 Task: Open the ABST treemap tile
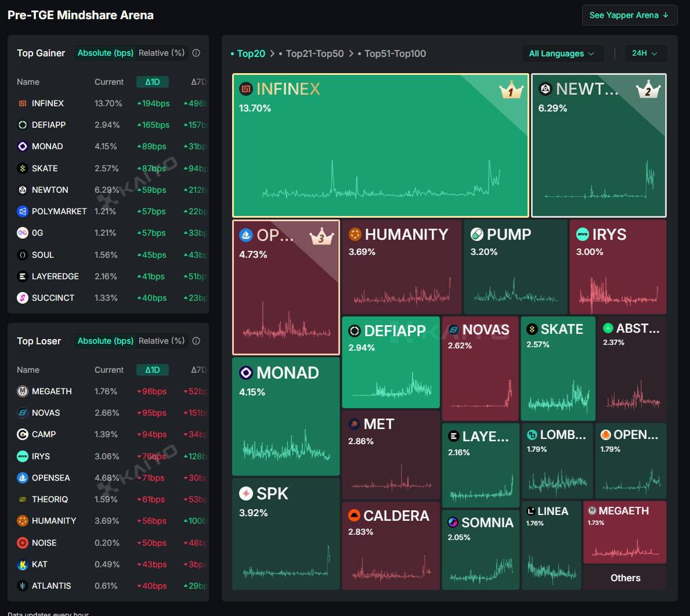click(x=631, y=369)
